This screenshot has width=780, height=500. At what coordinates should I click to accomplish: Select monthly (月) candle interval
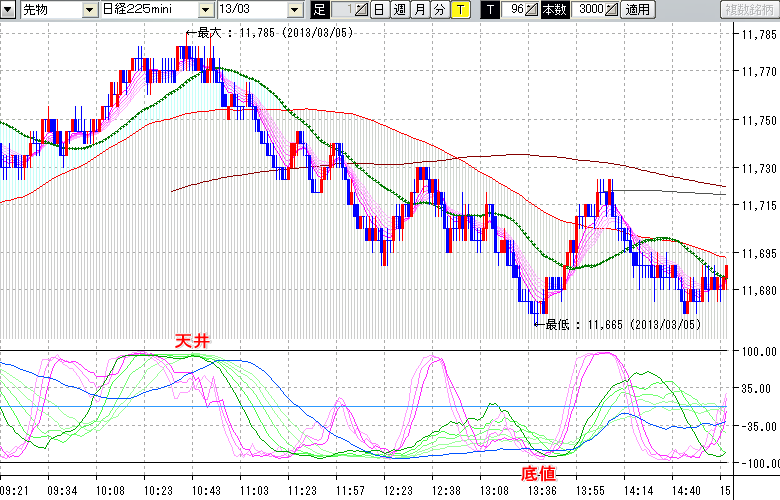pos(419,10)
